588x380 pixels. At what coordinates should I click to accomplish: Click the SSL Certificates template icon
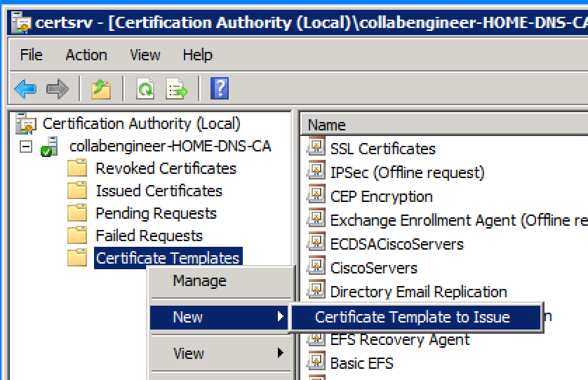(x=316, y=149)
